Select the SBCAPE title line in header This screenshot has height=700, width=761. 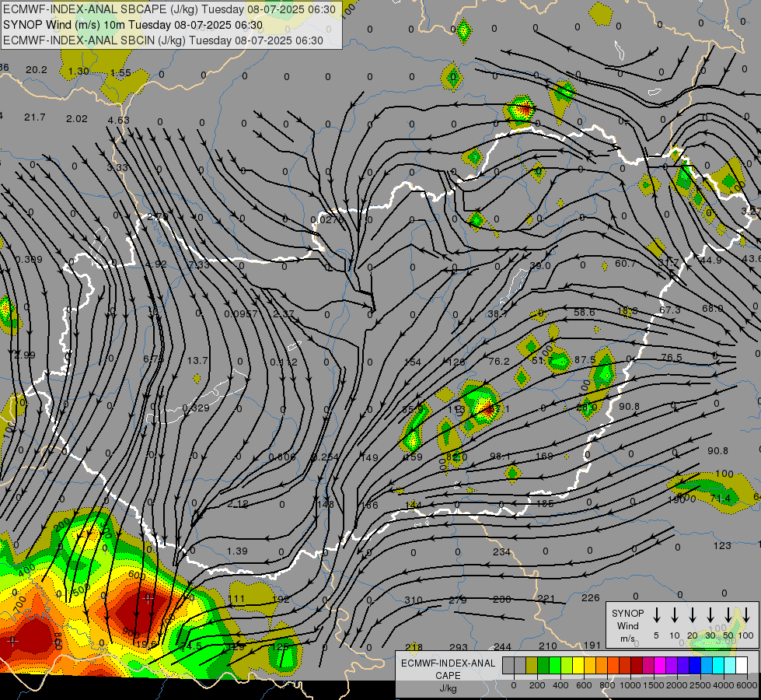pos(169,9)
